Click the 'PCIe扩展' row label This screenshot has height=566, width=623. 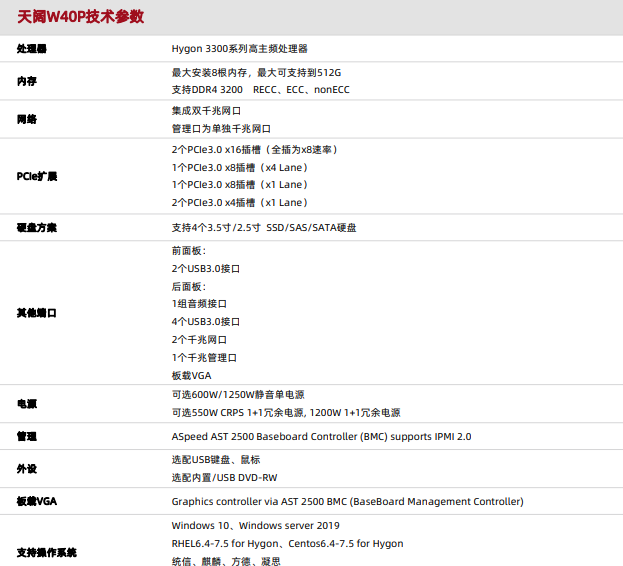click(x=37, y=176)
